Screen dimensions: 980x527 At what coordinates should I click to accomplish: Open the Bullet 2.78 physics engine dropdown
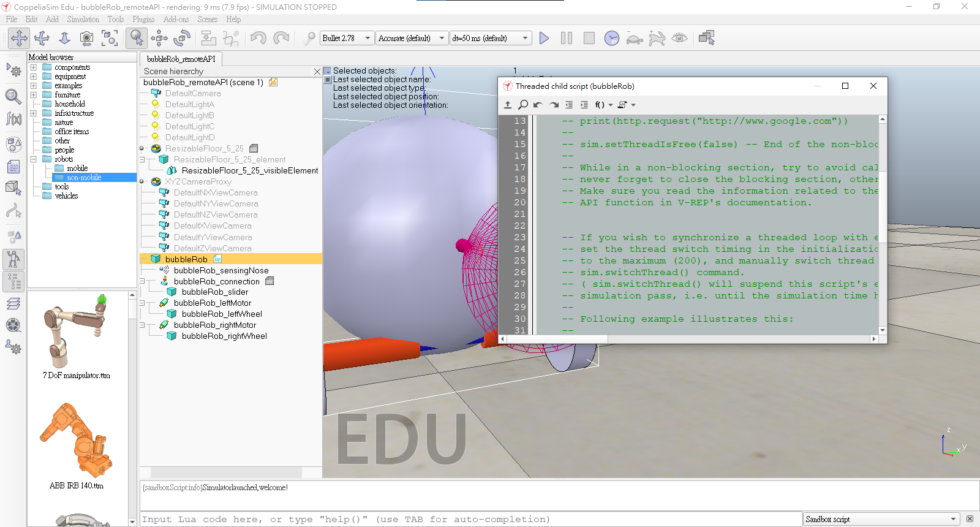click(x=346, y=38)
